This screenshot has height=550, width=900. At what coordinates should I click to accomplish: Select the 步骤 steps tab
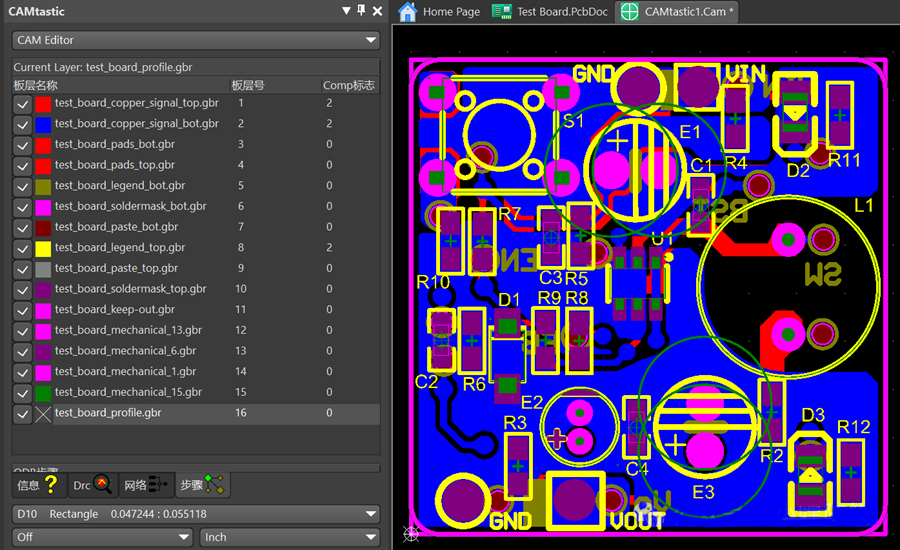[x=203, y=485]
